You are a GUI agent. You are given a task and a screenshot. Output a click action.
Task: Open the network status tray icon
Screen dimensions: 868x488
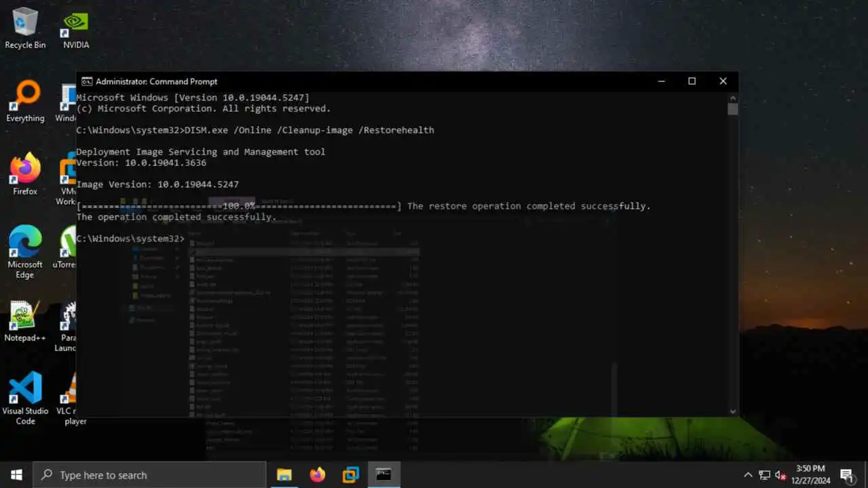click(764, 475)
